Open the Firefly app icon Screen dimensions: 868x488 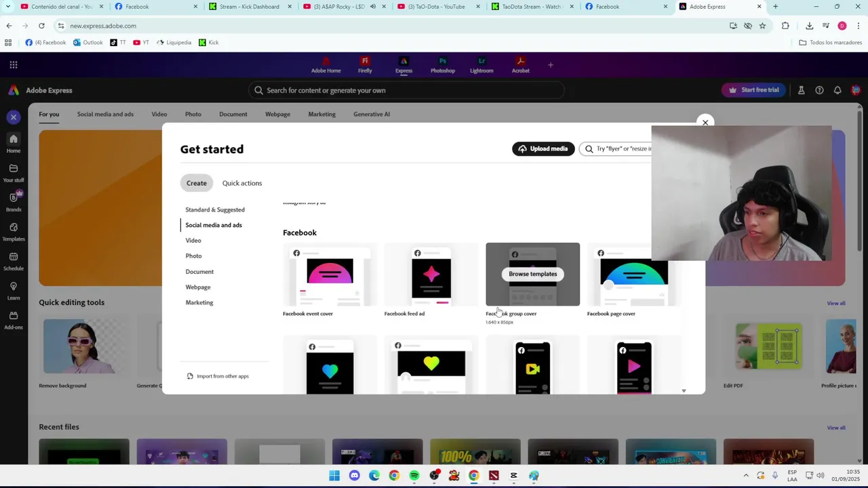(365, 65)
